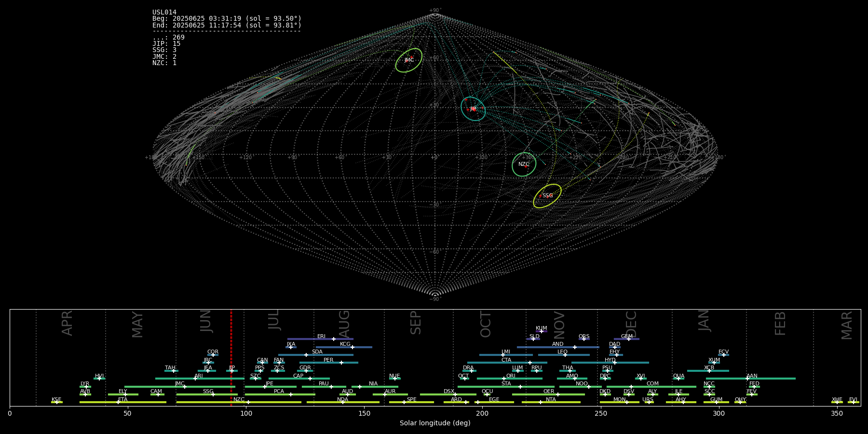Click the AUR shower label in timeline
The image size is (868, 434).
pos(390,392)
